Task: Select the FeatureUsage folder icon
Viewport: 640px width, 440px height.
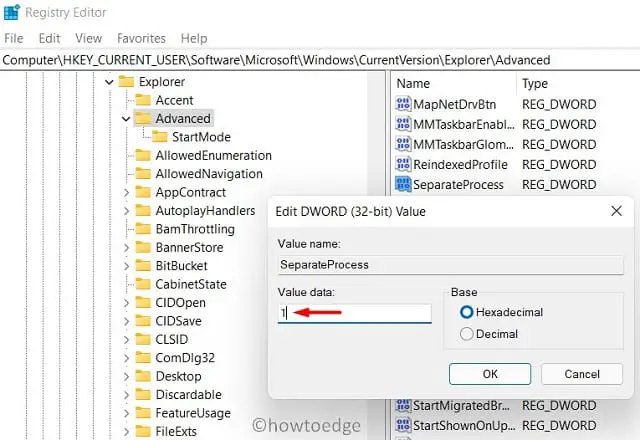Action: (143, 413)
